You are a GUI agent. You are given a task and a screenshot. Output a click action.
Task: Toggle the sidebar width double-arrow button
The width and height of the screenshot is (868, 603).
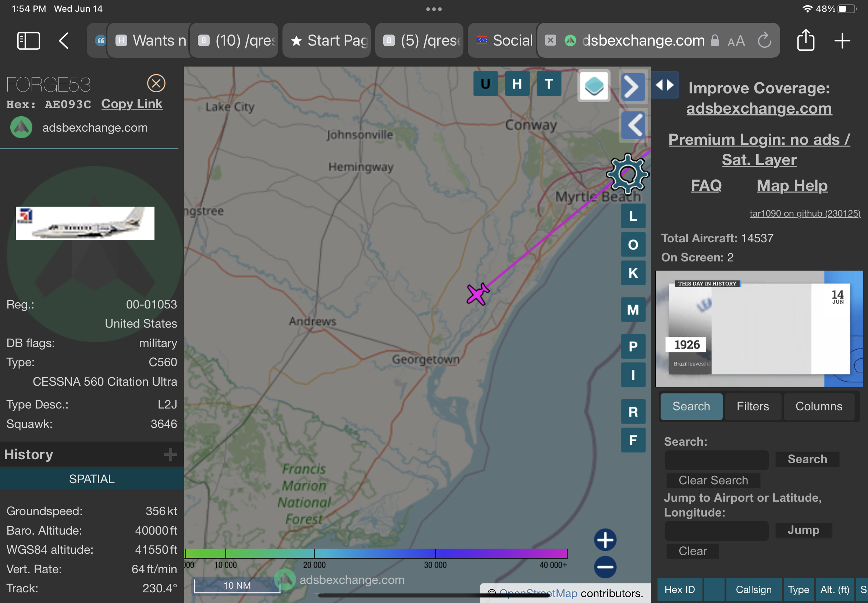[x=665, y=85]
